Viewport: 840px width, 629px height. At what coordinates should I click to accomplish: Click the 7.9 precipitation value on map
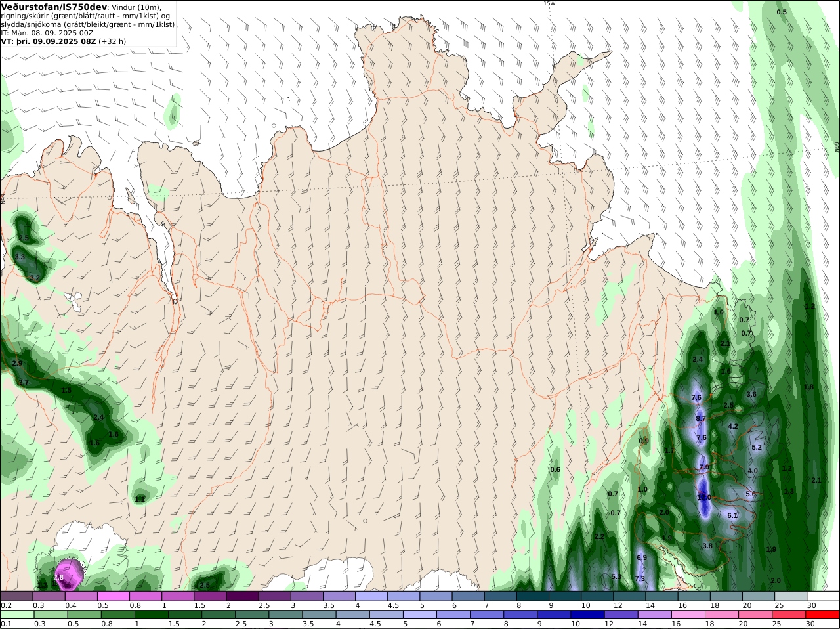point(704,467)
